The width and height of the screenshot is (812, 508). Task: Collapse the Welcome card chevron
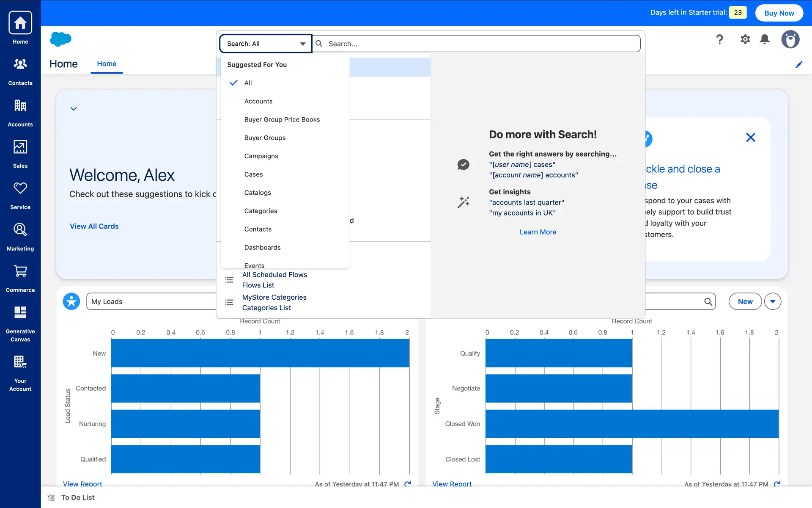click(x=74, y=109)
